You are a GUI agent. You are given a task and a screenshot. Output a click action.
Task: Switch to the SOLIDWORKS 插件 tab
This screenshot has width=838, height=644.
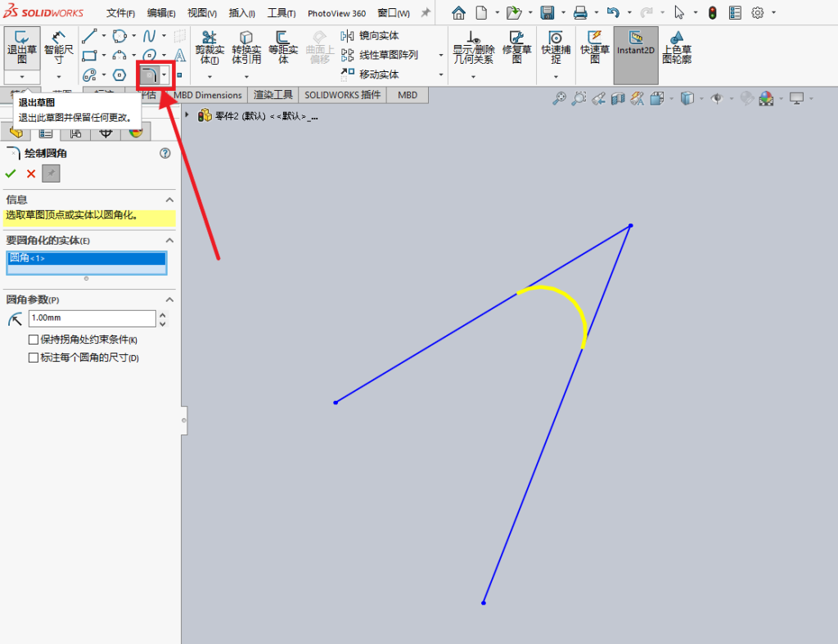pos(343,95)
